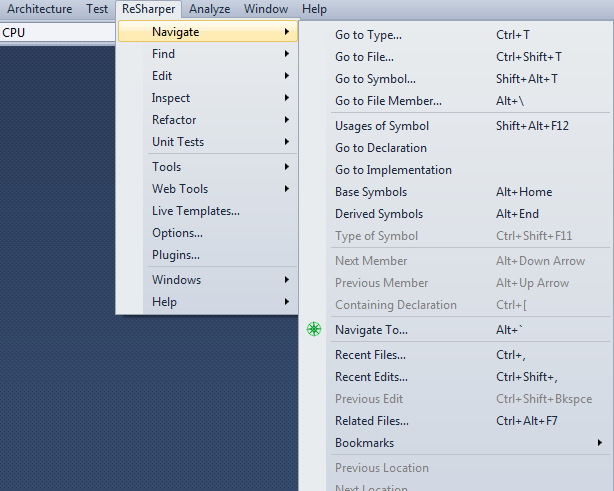Select Go to Implementation
Image resolution: width=614 pixels, height=491 pixels.
point(457,170)
